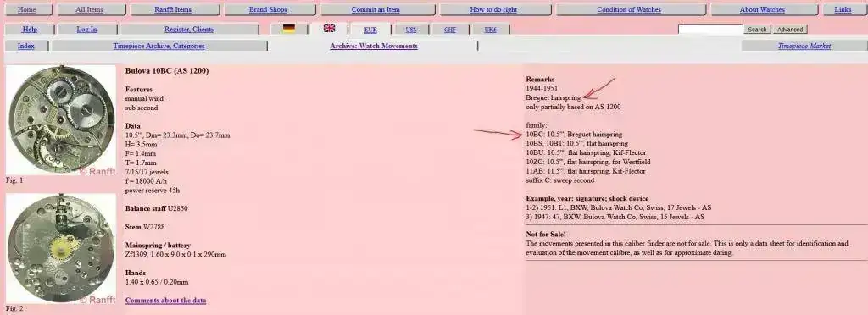
Task: Select the British flag language icon
Action: [x=330, y=28]
